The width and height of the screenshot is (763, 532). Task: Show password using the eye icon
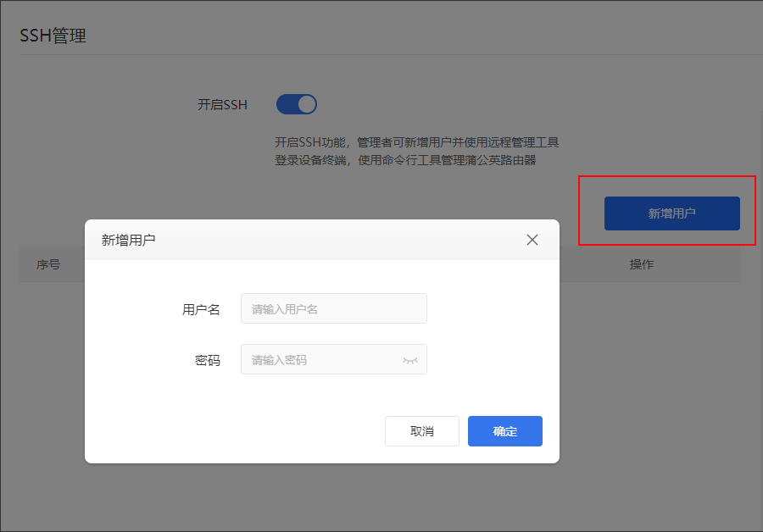click(410, 360)
